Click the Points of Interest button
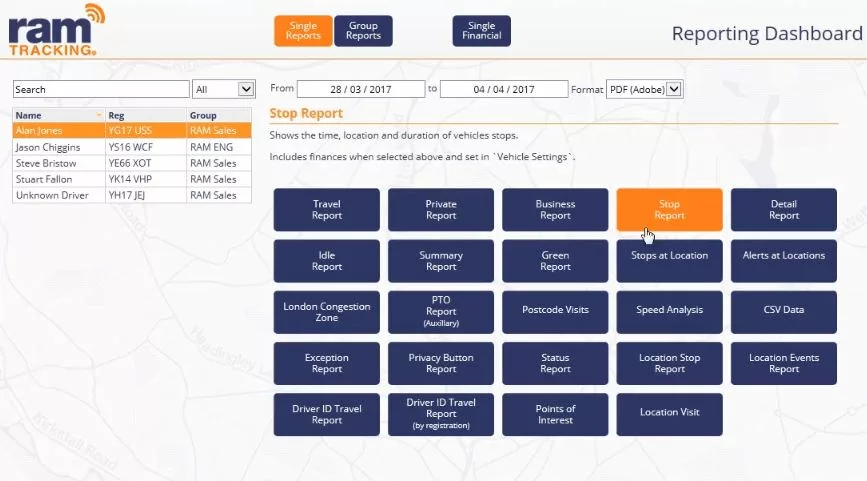This screenshot has width=867, height=481. coord(555,415)
